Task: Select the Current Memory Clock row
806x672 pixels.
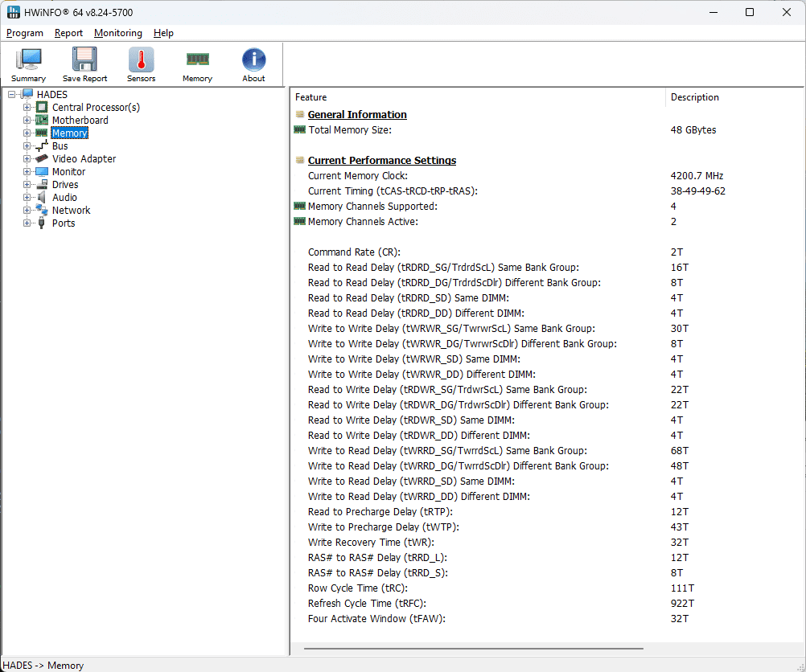Action: pos(548,176)
